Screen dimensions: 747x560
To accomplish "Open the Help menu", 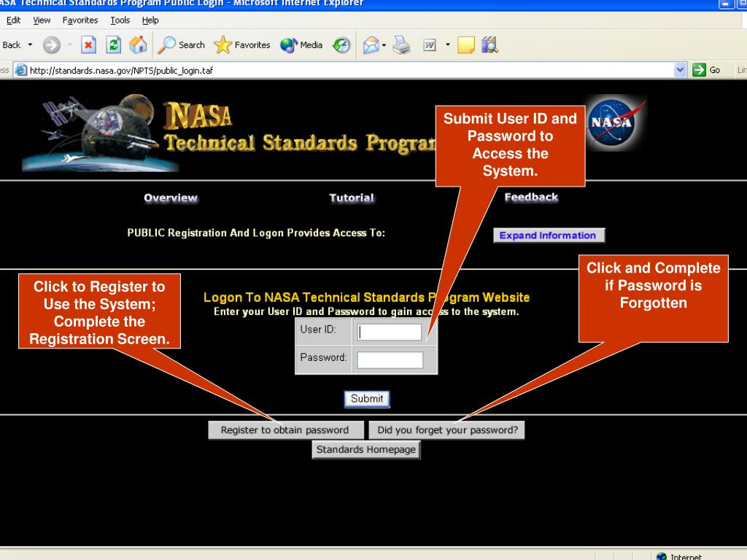I will tap(150, 20).
